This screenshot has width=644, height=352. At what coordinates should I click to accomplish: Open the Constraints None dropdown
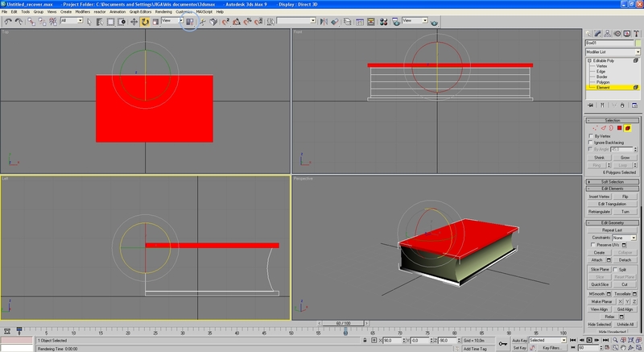625,238
